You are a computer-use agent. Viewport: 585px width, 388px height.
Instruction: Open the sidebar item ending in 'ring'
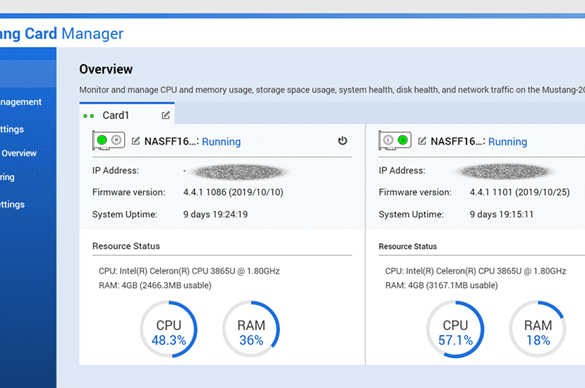click(7, 177)
